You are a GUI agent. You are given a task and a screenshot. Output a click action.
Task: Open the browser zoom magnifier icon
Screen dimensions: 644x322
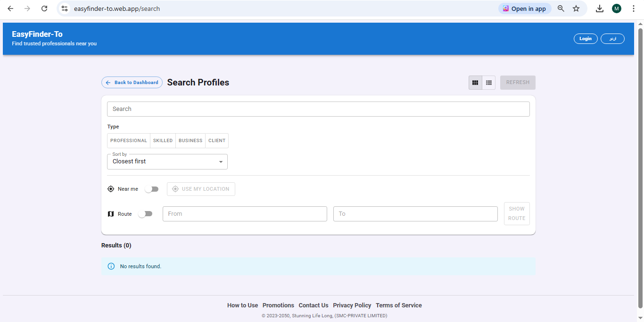(561, 8)
